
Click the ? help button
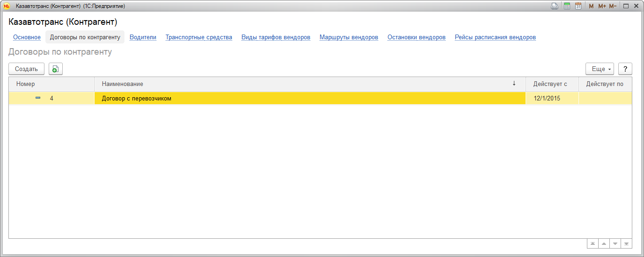click(x=625, y=69)
